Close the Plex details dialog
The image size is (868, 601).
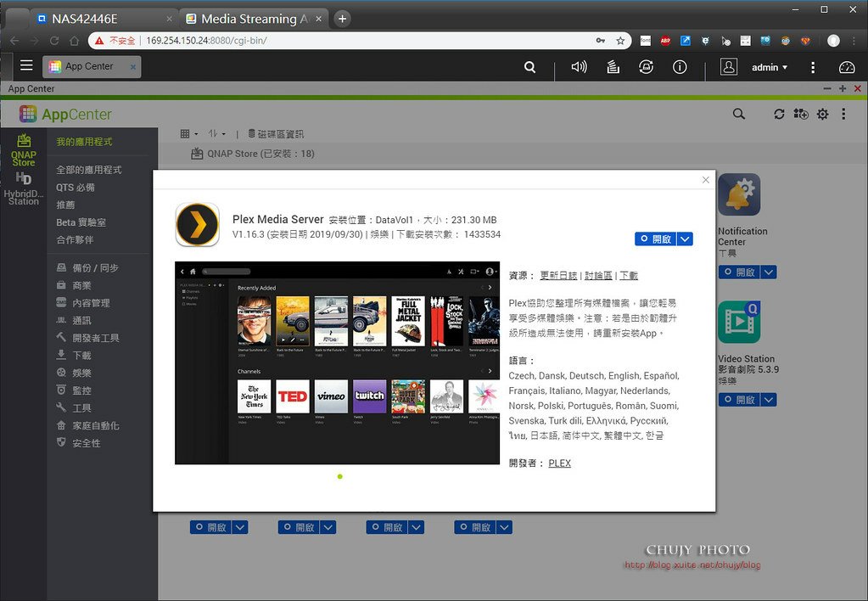pos(706,179)
